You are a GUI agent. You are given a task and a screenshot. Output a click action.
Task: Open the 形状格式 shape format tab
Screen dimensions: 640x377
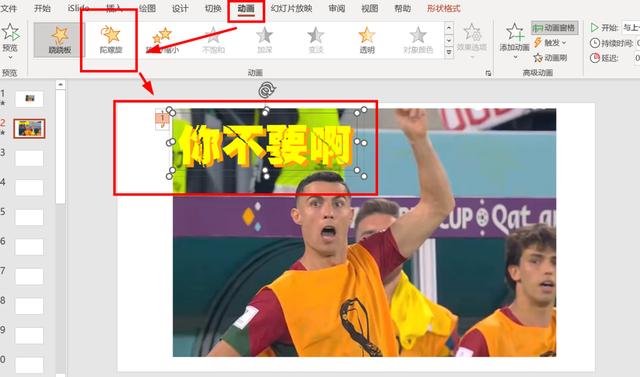click(444, 8)
